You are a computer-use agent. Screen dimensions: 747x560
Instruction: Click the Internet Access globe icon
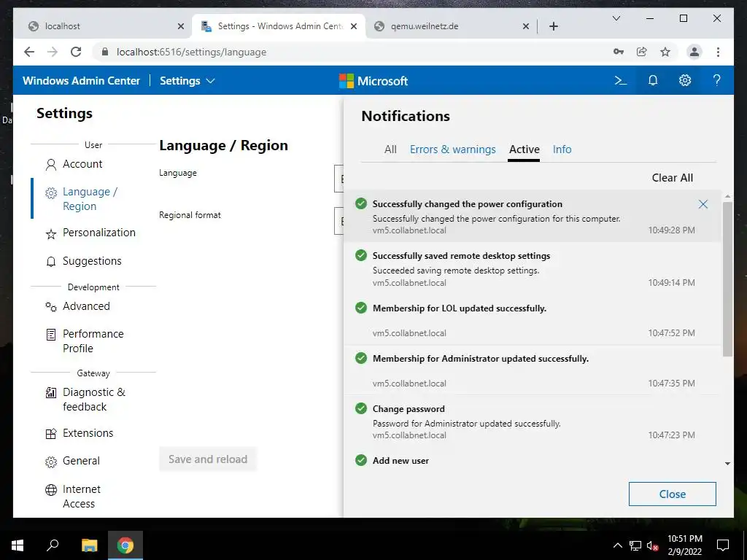coord(50,490)
